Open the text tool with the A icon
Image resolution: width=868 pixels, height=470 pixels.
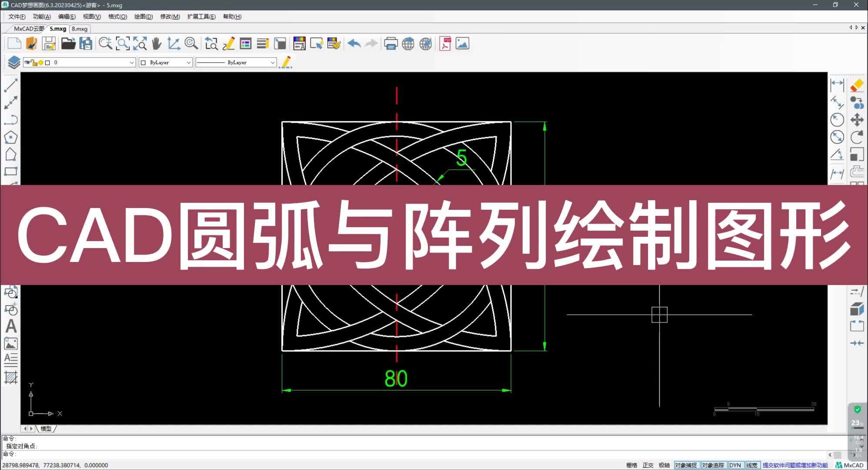point(11,326)
